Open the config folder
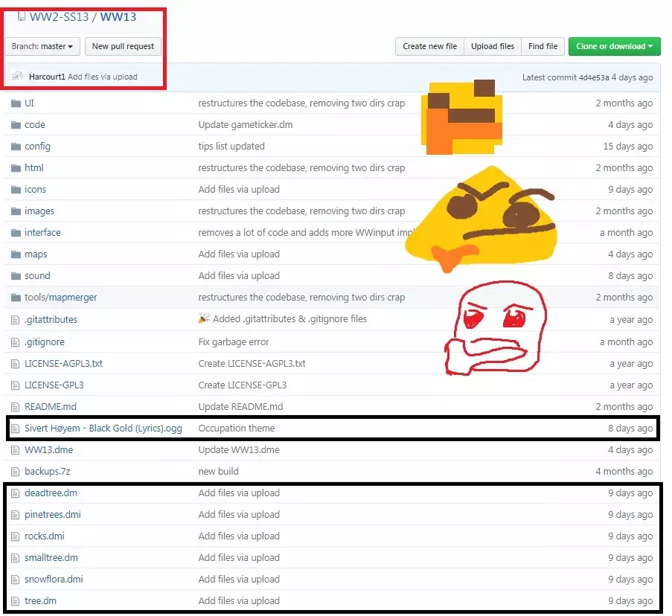Screen dimensions: 672x616 pyautogui.click(x=37, y=147)
